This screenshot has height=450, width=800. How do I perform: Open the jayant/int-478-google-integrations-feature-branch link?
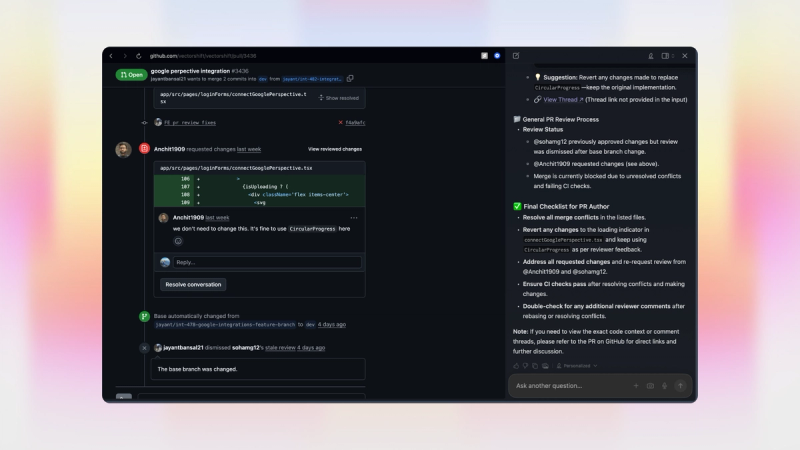[x=225, y=324]
